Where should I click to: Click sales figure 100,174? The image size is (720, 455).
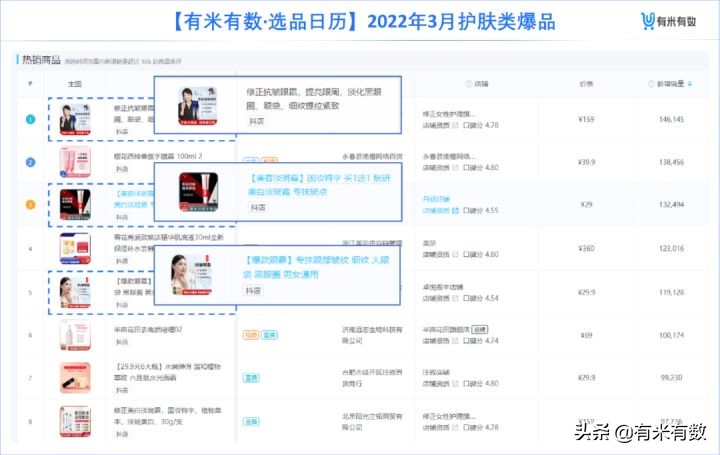tap(671, 335)
